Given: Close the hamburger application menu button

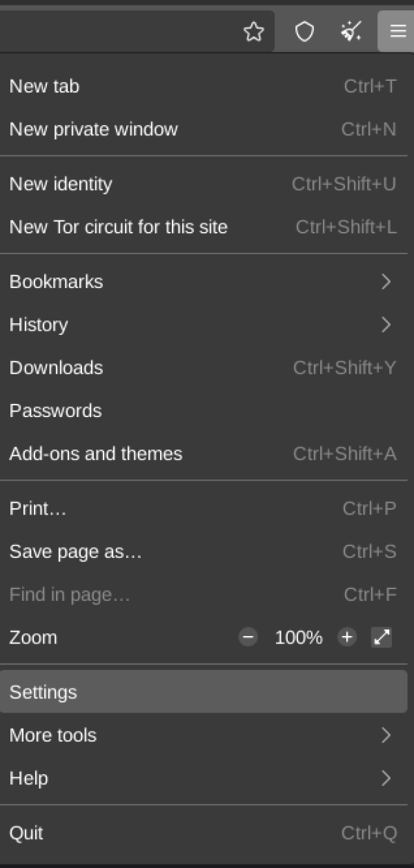Looking at the screenshot, I should coord(397,32).
